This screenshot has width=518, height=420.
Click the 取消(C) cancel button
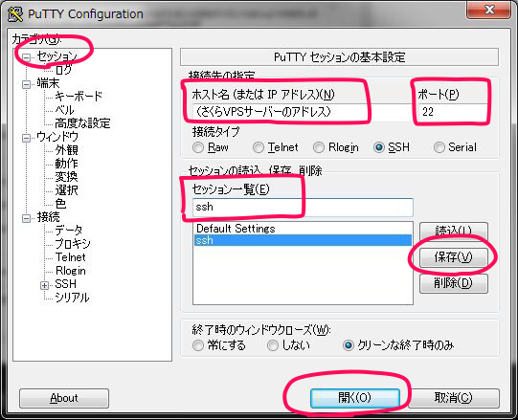tap(453, 398)
